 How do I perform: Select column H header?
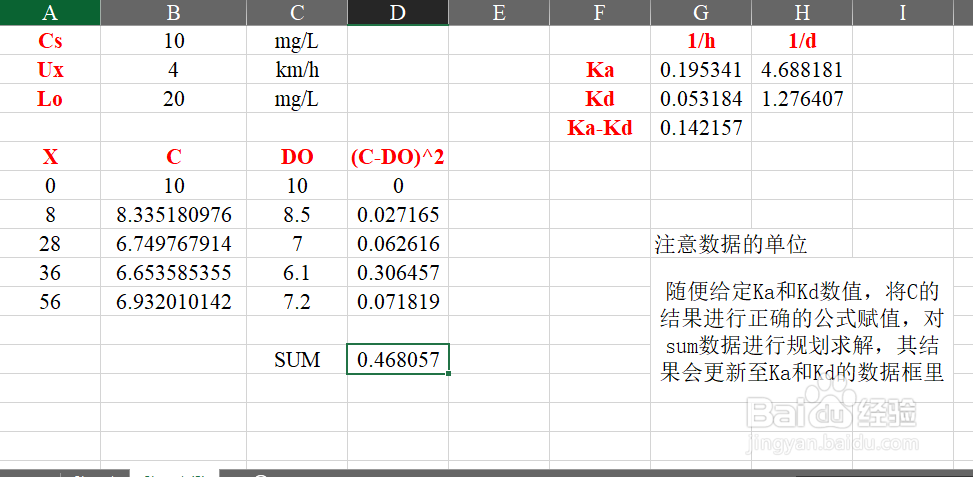point(802,12)
